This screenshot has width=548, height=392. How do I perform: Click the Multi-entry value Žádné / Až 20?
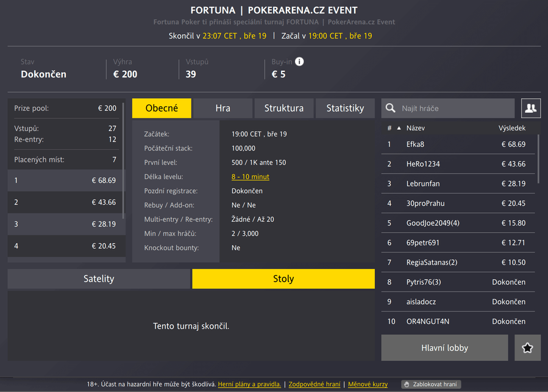(x=253, y=219)
